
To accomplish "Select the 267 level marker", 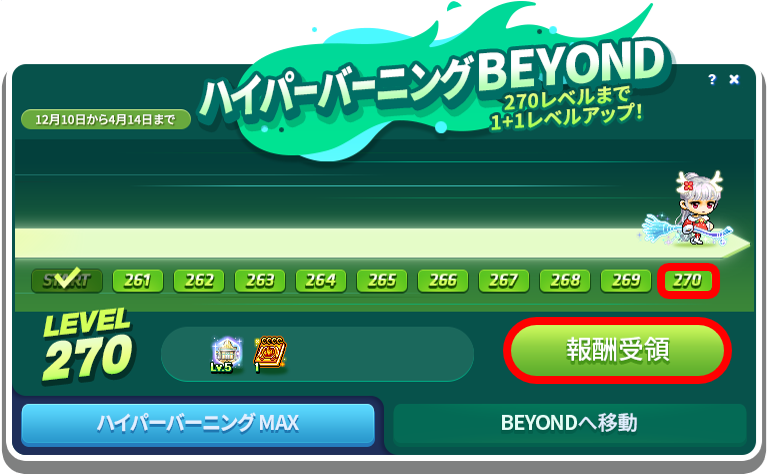I will point(504,281).
